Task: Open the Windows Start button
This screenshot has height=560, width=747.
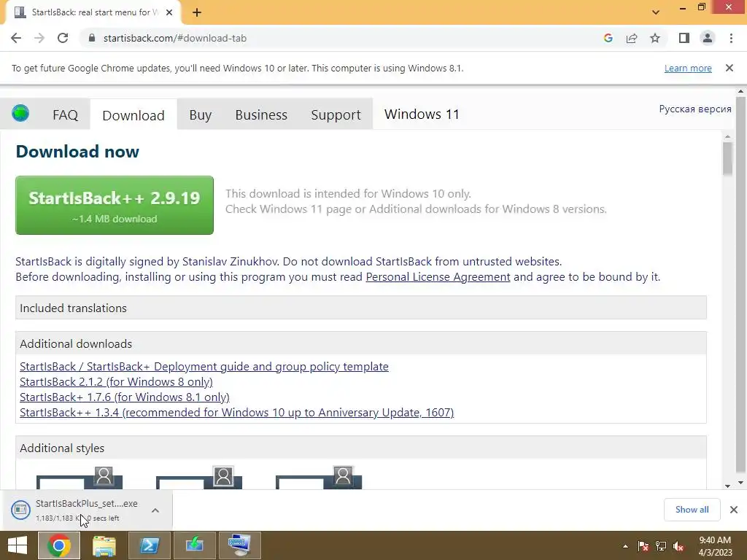Action: (18, 545)
